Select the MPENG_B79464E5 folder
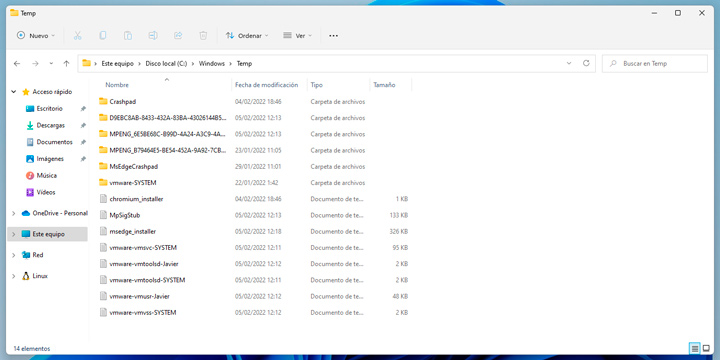The image size is (720, 360). [x=168, y=150]
